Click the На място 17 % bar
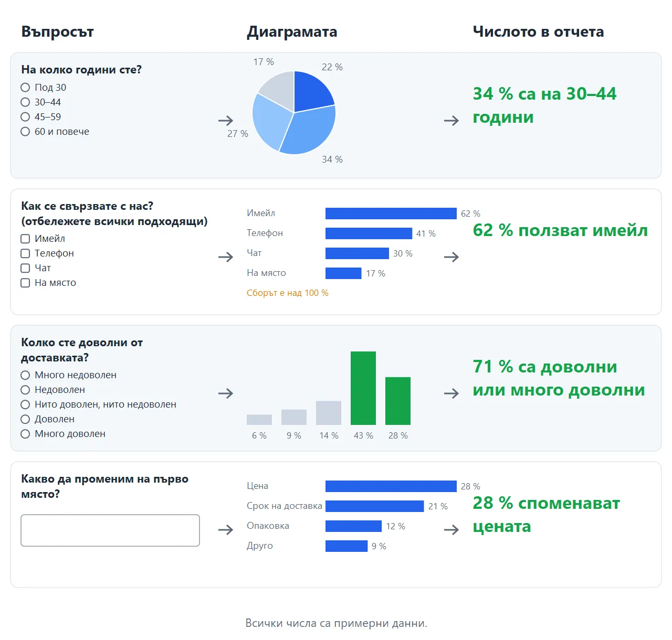The height and width of the screenshot is (640, 672). pos(343,273)
